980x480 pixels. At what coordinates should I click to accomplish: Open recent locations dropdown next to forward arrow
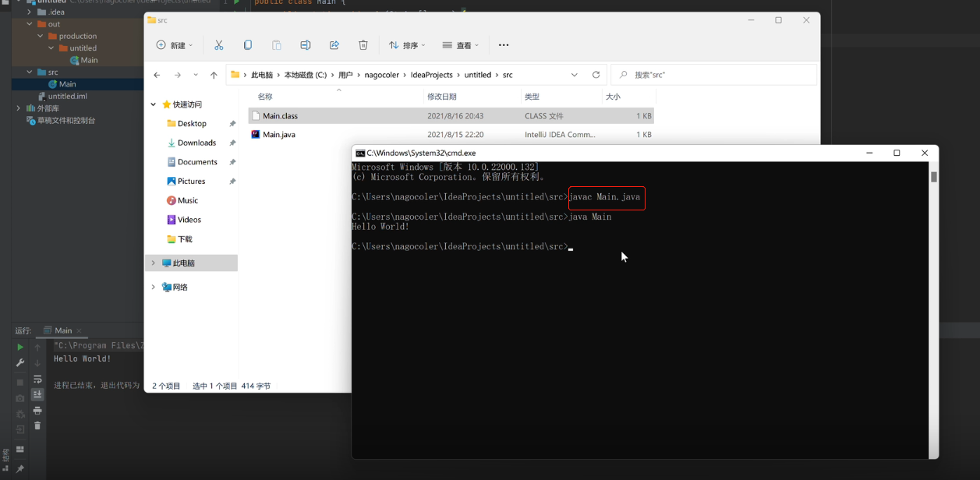(196, 75)
